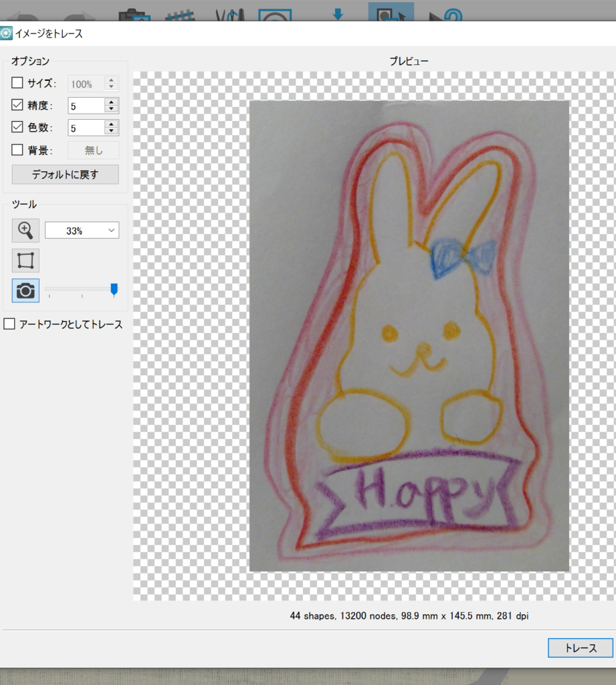Click inside the 色数 number field
The height and width of the screenshot is (685, 616).
tap(86, 127)
